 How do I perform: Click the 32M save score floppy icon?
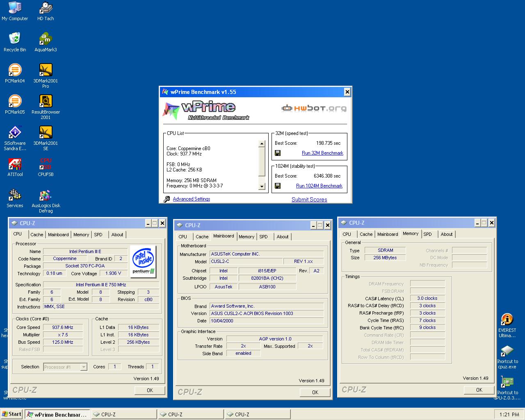[278, 153]
